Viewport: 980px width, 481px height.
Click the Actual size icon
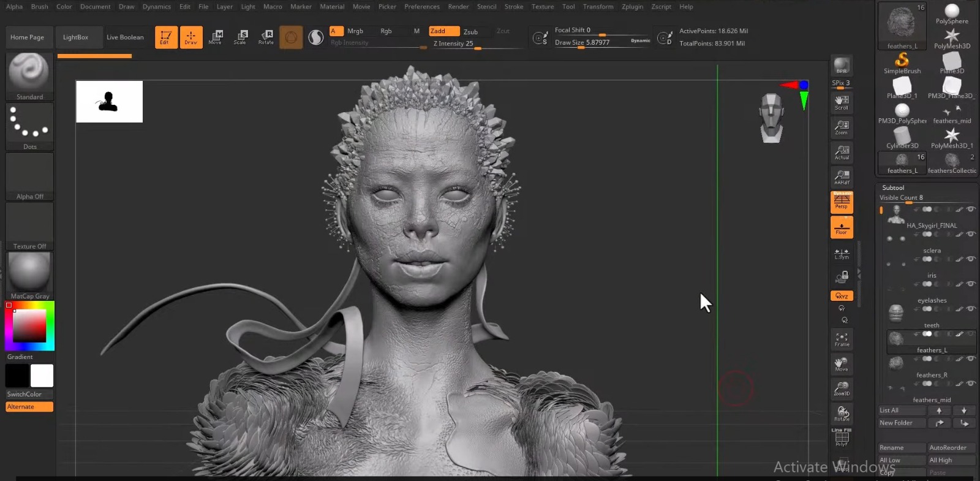click(842, 152)
